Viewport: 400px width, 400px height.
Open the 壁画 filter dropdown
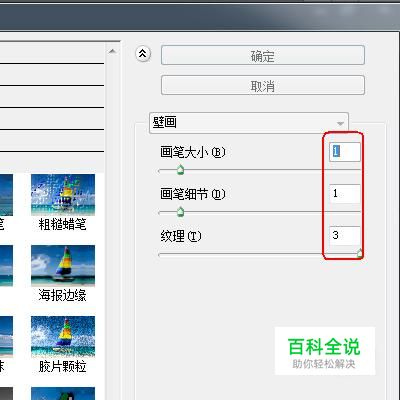coord(249,123)
